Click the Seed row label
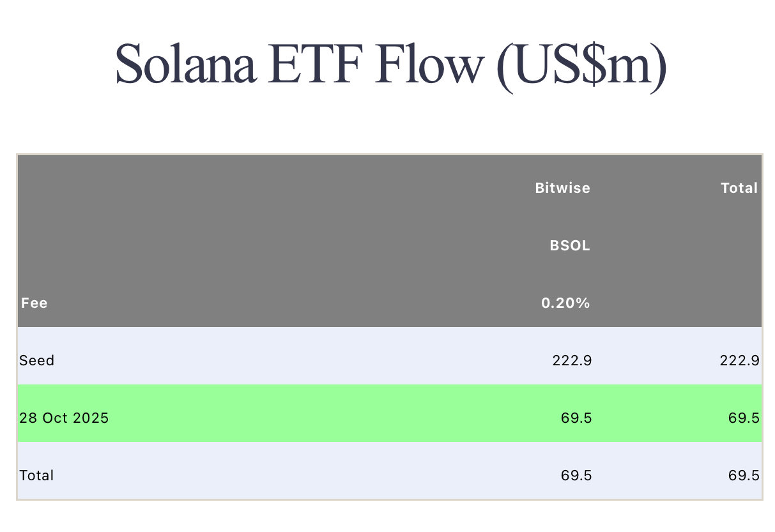 click(37, 361)
